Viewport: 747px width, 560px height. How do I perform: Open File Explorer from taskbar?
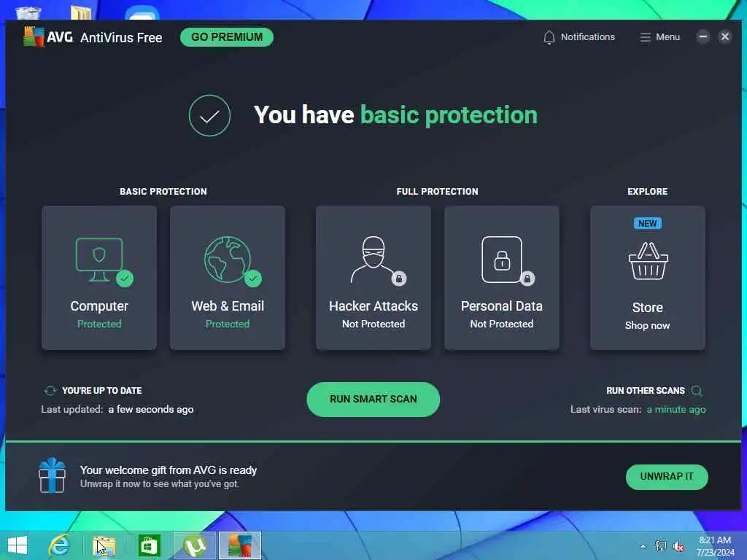point(104,545)
